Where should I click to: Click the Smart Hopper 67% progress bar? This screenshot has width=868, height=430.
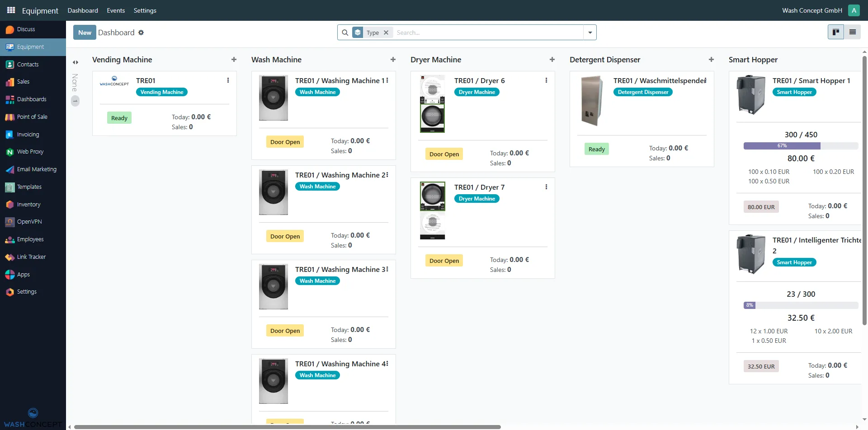tap(782, 145)
